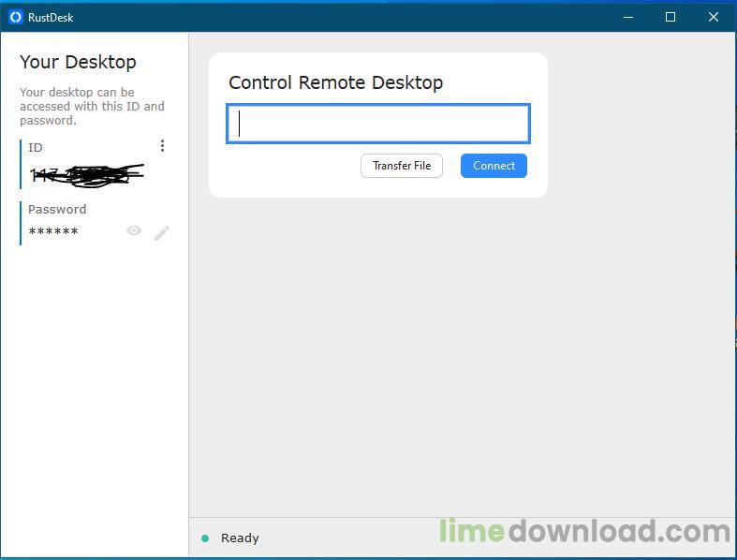Click the blue Connect button
Screen dimensions: 737x560
point(494,166)
